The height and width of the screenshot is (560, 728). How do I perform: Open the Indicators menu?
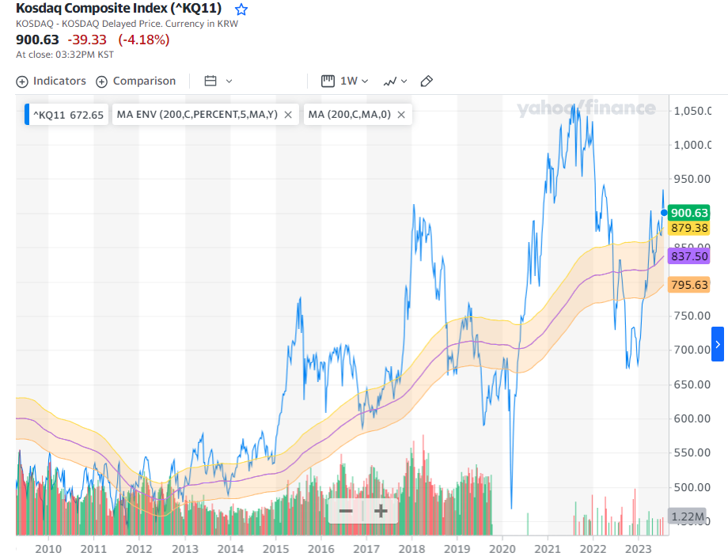[x=51, y=81]
